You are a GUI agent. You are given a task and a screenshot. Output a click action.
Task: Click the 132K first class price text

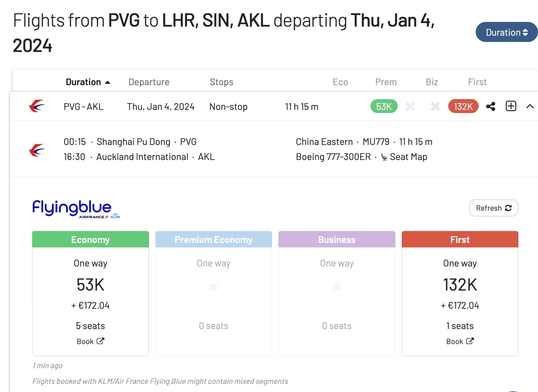tap(460, 285)
